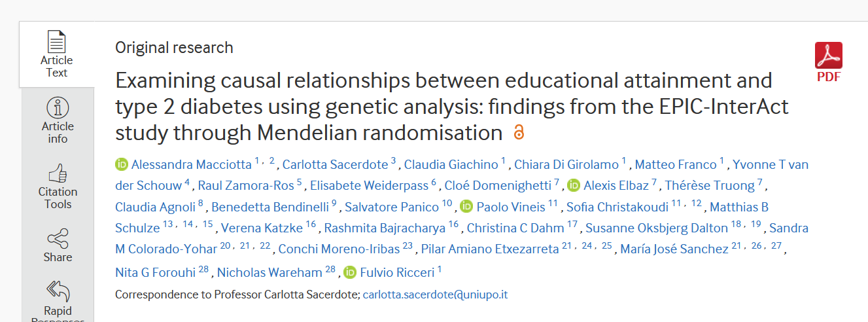Click the Share icon

(58, 238)
